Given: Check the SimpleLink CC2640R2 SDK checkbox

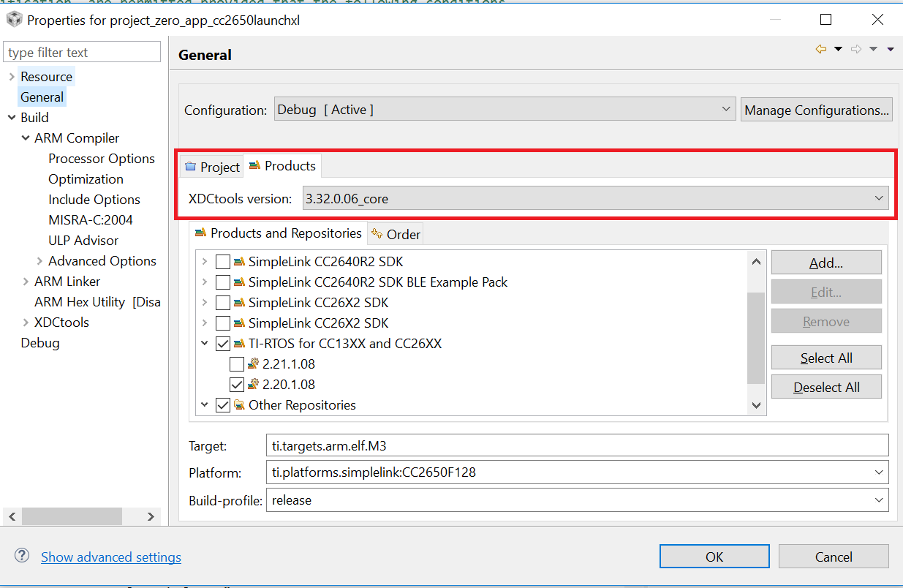Looking at the screenshot, I should pos(223,261).
